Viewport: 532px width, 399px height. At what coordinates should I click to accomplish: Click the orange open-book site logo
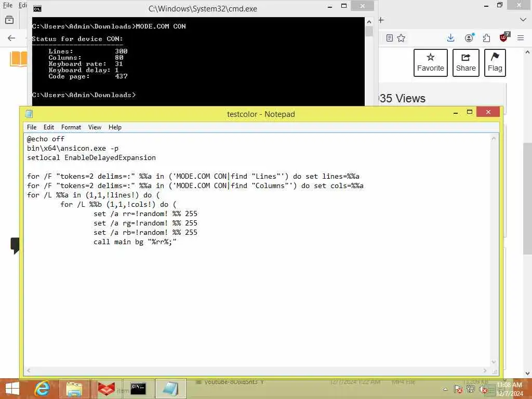[x=18, y=59]
